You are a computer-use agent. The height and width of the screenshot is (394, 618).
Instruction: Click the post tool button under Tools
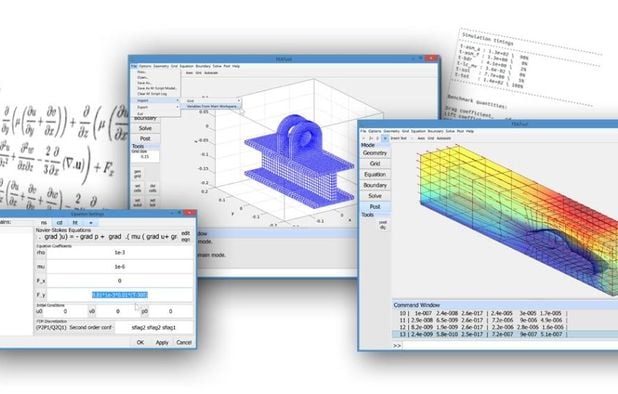coord(382,225)
